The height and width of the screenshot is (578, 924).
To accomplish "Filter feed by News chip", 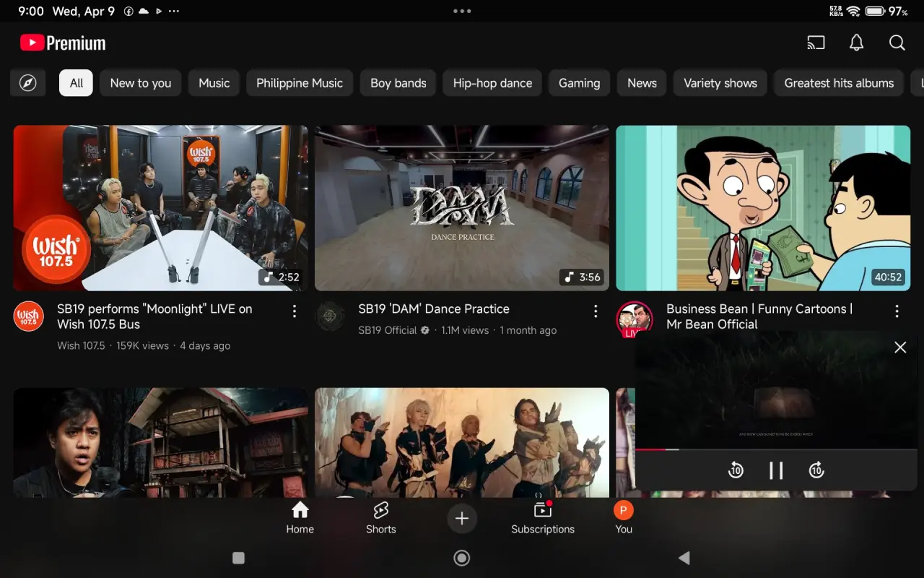I will 642,83.
